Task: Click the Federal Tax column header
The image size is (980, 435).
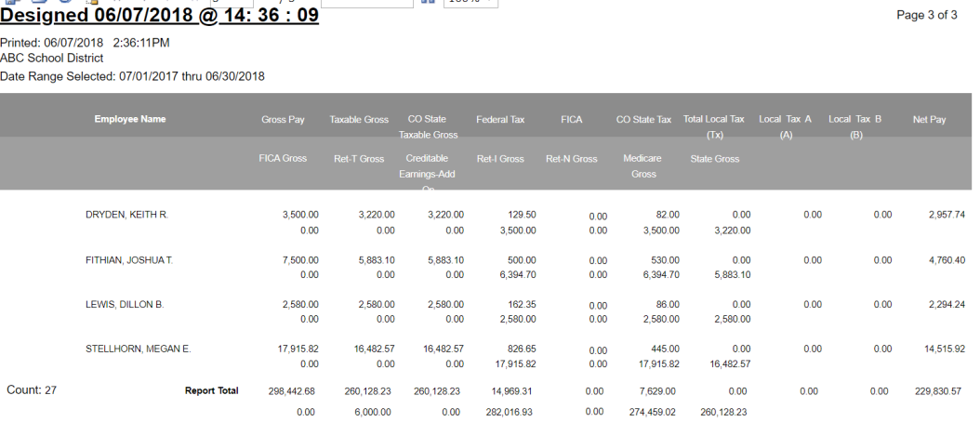Action: tap(500, 120)
